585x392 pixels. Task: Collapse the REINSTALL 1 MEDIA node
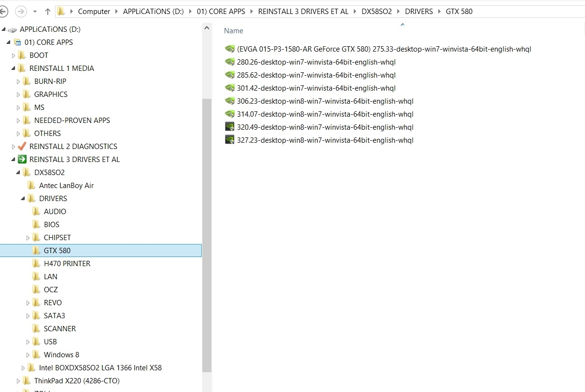point(14,69)
